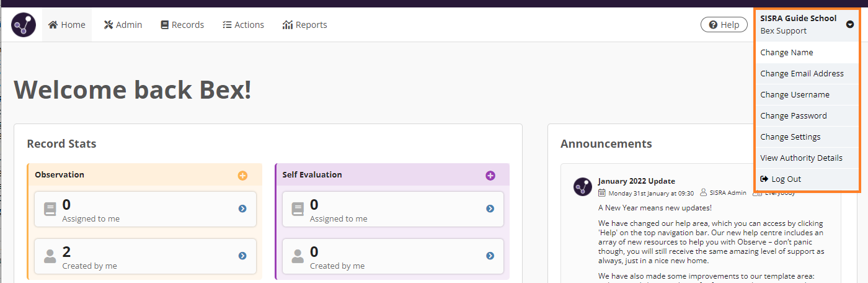
Task: Expand the Reports menu
Action: point(304,25)
